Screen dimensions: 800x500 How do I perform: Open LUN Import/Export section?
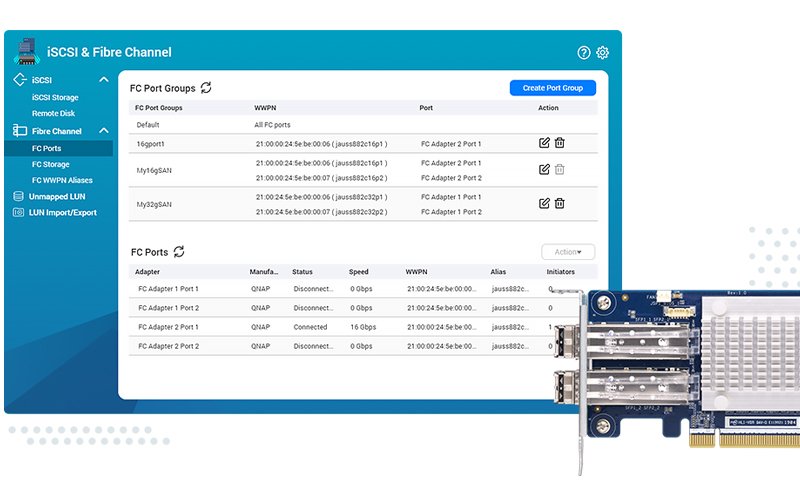click(62, 212)
